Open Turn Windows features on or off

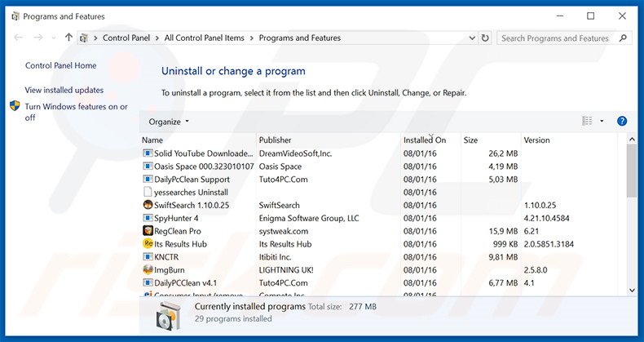(76, 112)
